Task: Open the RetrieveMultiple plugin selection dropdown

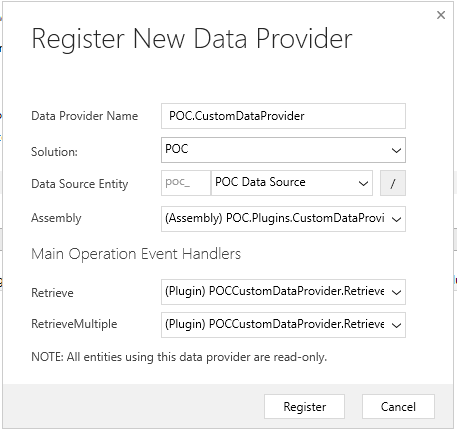Action: 283,325
